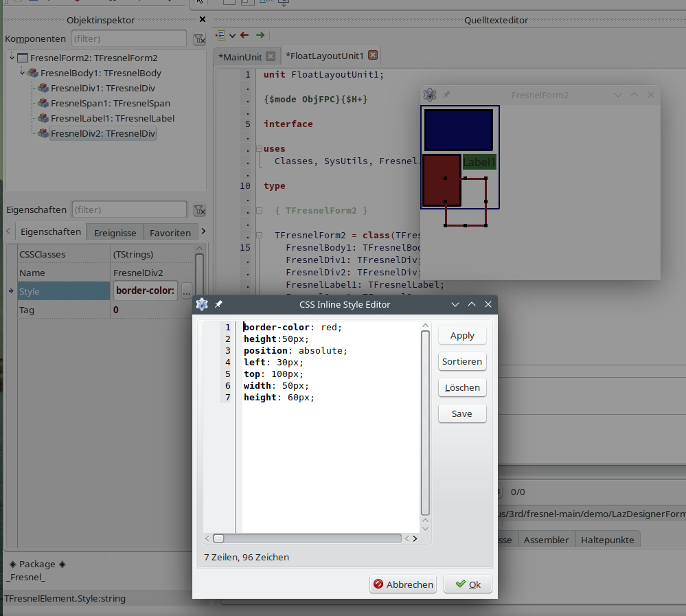This screenshot has width=686, height=616.
Task: Collapse the uses clause fold marker
Action: point(259,149)
